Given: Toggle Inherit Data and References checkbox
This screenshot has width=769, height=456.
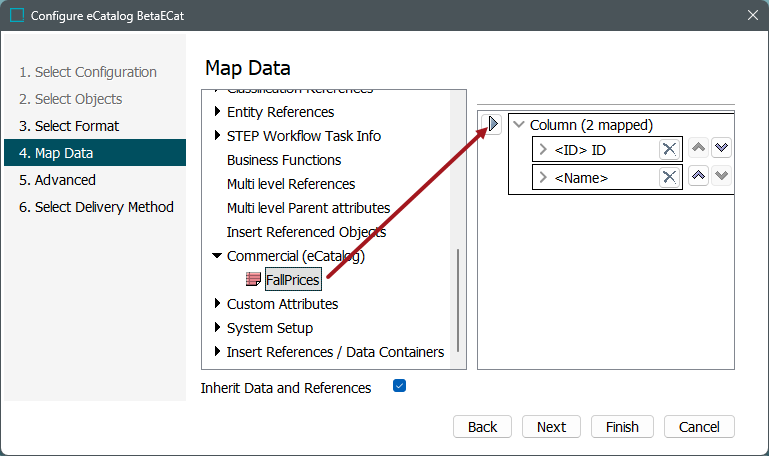Looking at the screenshot, I should (399, 386).
